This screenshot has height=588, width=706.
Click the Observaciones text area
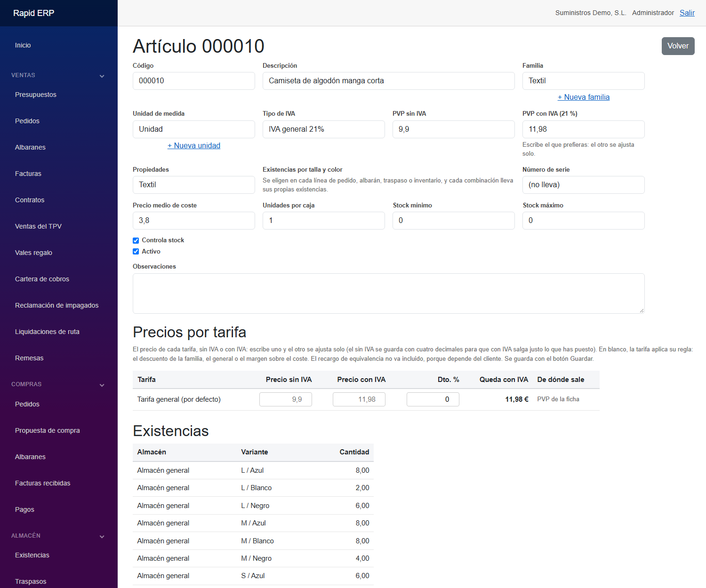point(388,294)
